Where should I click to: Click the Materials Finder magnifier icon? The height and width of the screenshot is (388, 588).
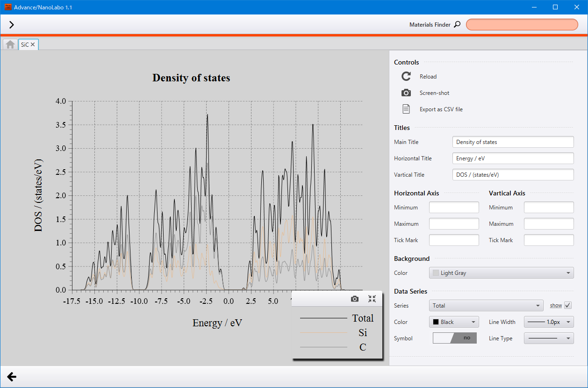click(x=457, y=24)
